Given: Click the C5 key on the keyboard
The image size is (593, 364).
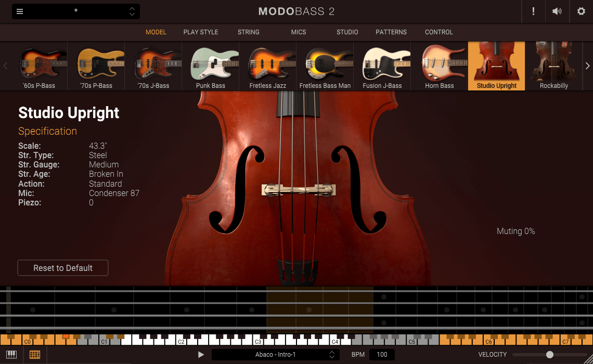Looking at the screenshot, I should tap(412, 342).
